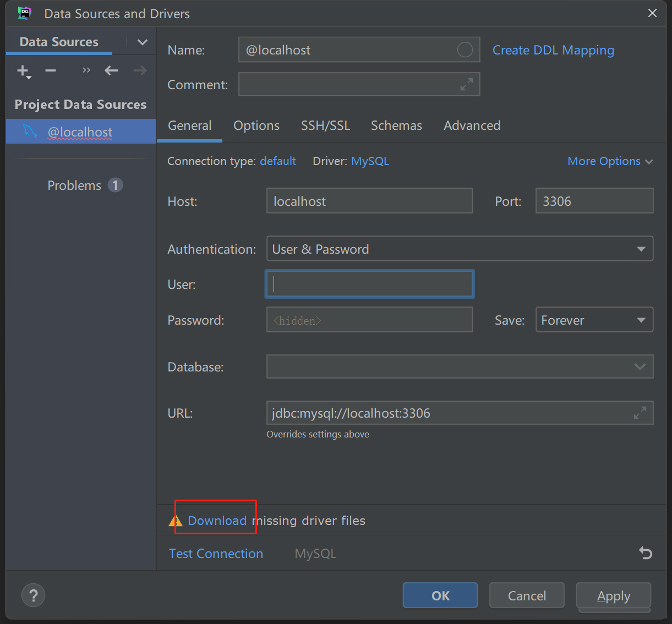Screen dimensions: 672x624
Task: Click the color circle in Name field
Action: point(465,50)
